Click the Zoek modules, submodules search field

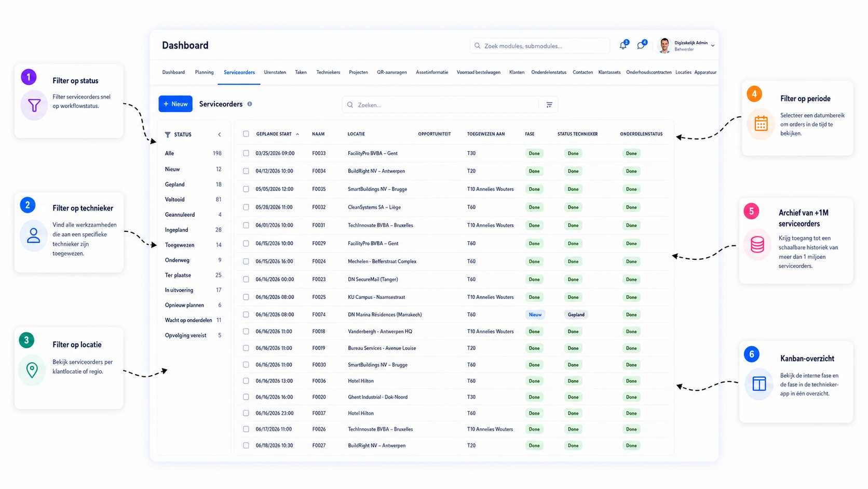pos(539,46)
